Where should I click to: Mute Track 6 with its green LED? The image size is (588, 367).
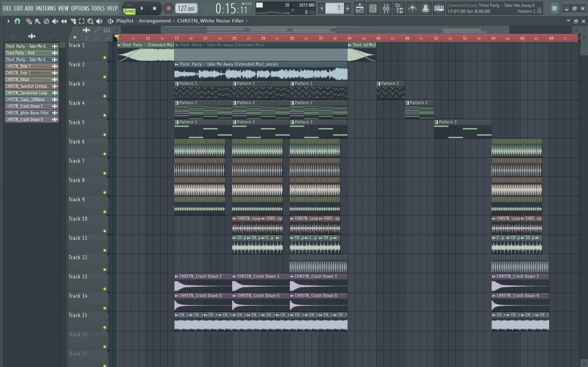(105, 154)
